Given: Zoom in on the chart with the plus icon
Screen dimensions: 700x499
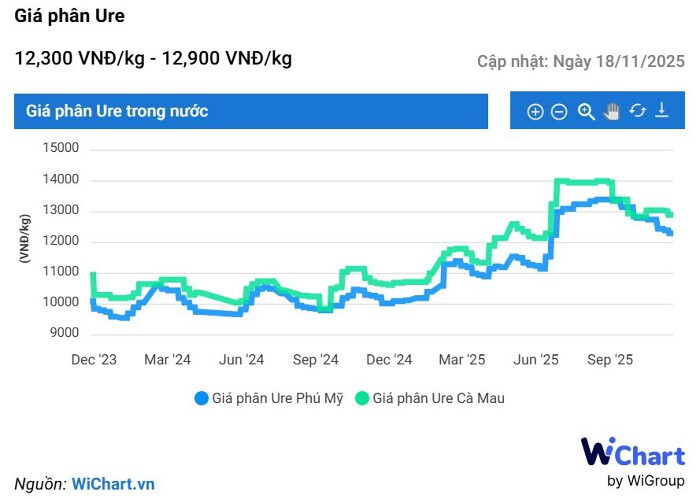Looking at the screenshot, I should pyautogui.click(x=535, y=112).
